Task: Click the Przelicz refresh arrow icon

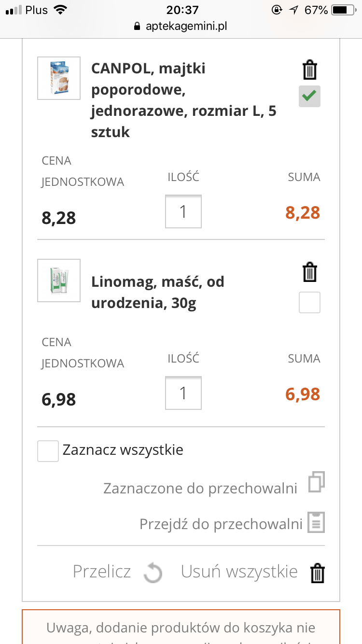Action: 153,573
